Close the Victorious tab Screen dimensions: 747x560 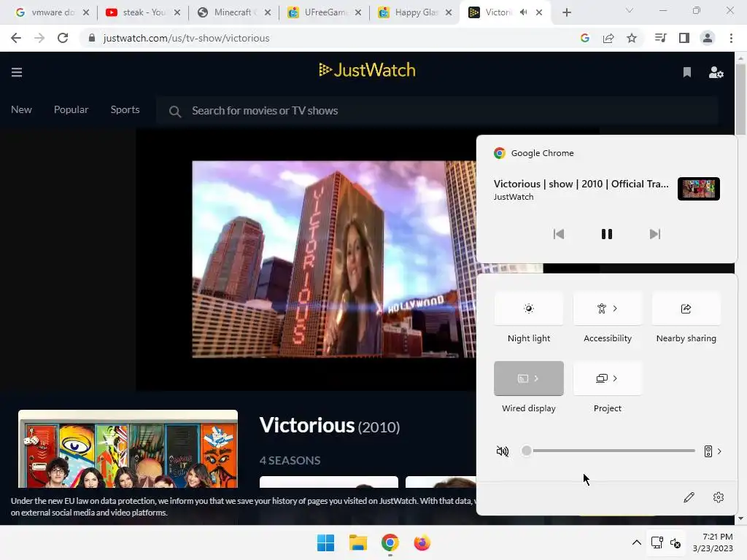[x=539, y=12]
